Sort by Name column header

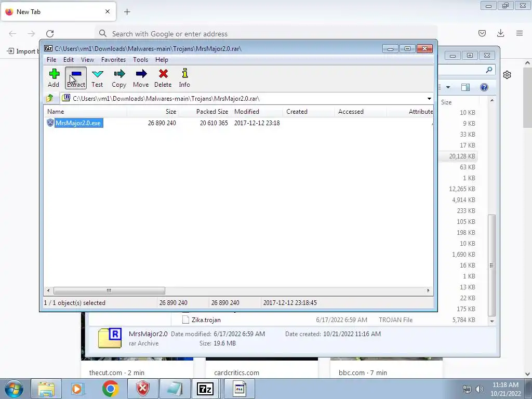pos(86,112)
